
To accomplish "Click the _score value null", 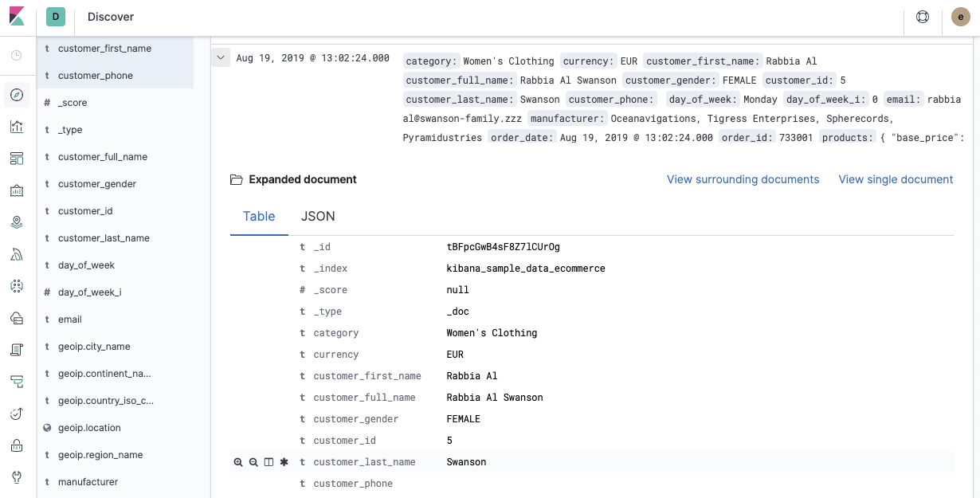I will click(457, 290).
